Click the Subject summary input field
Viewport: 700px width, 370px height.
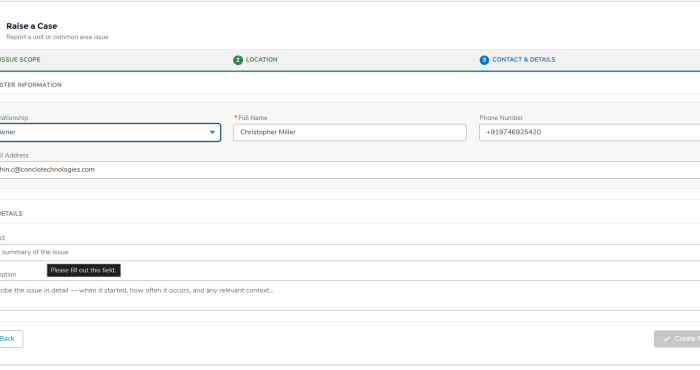pos(350,253)
